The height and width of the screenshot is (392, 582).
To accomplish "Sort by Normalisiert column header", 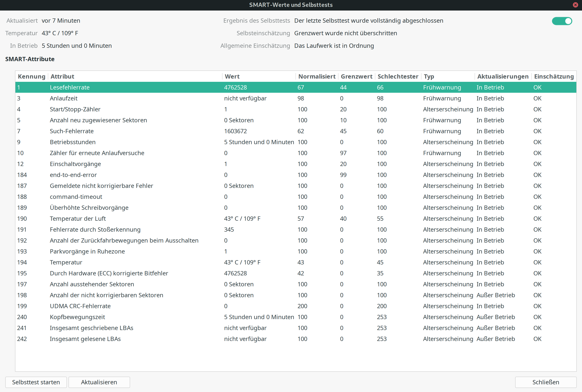I will pos(317,77).
